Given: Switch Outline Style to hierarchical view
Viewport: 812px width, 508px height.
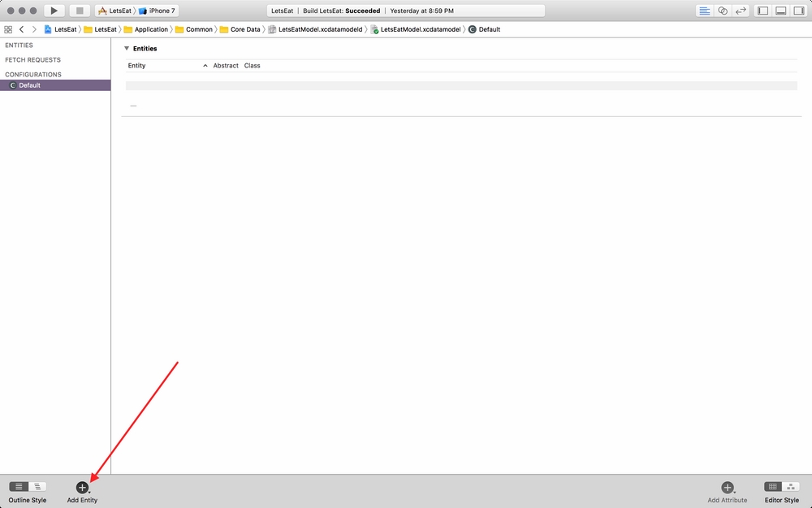Looking at the screenshot, I should (37, 486).
